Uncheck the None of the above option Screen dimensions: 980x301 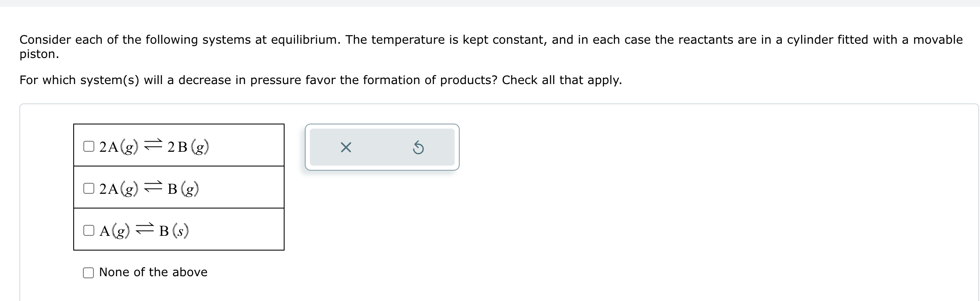click(x=88, y=272)
